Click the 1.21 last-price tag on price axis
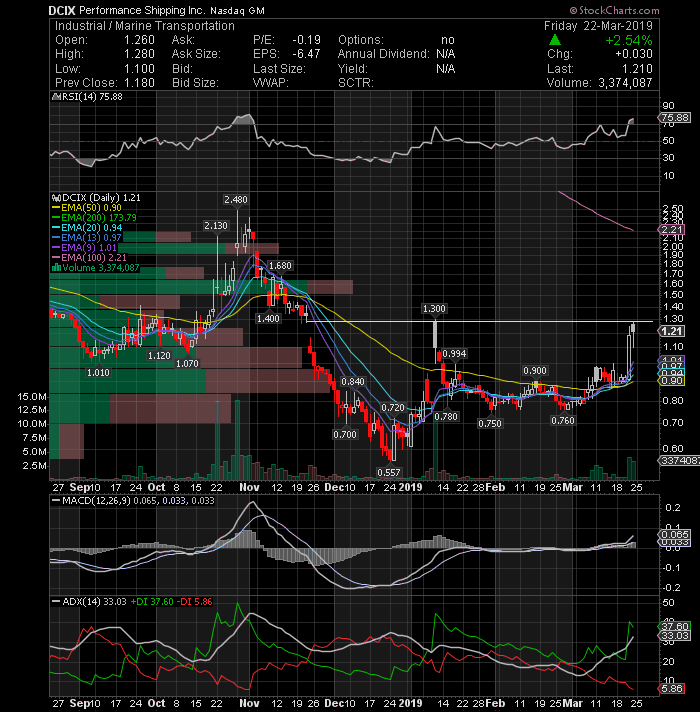The image size is (700, 712). point(672,331)
